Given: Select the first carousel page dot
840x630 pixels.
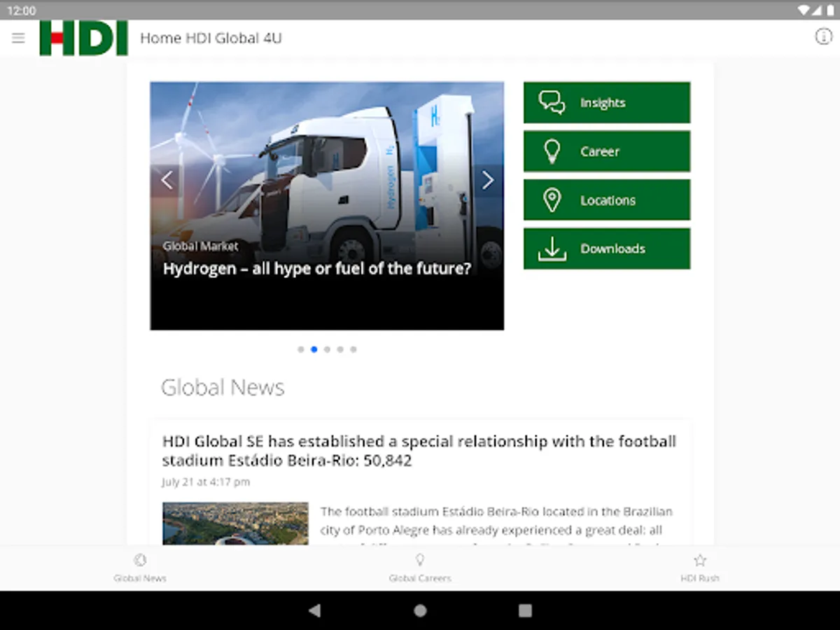Looking at the screenshot, I should [301, 349].
